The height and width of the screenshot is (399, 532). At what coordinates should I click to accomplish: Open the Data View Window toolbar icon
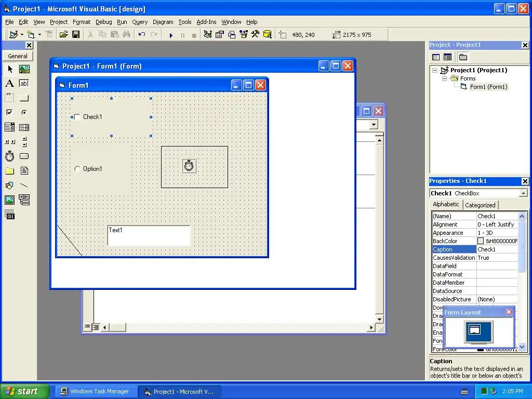[268, 34]
